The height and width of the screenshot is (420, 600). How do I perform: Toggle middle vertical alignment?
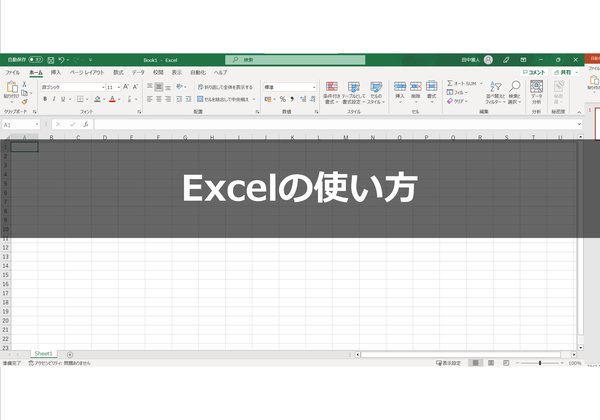pos(159,87)
